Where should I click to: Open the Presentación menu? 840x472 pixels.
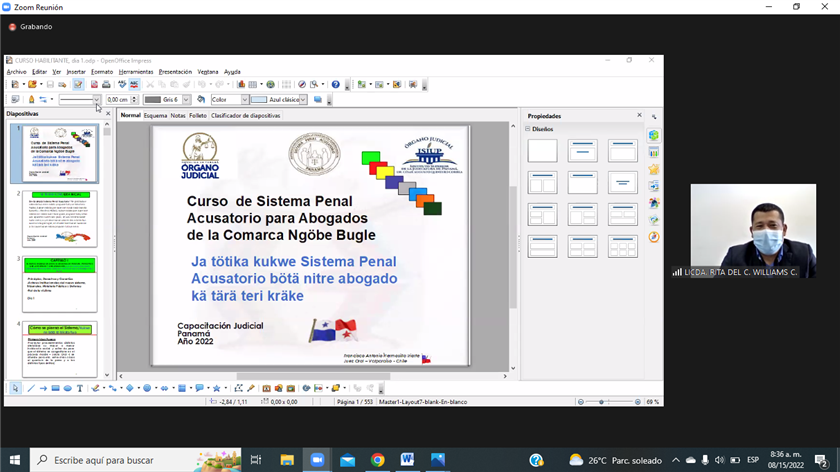(x=175, y=72)
